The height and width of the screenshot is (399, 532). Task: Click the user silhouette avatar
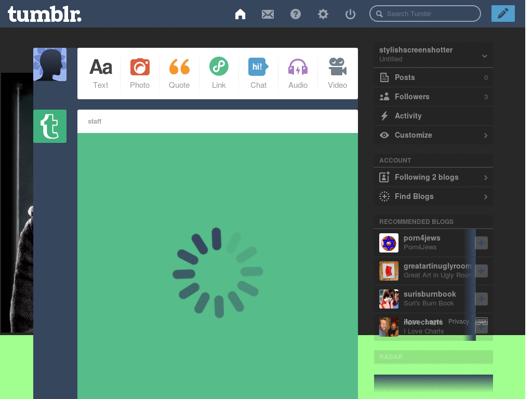[x=50, y=64]
